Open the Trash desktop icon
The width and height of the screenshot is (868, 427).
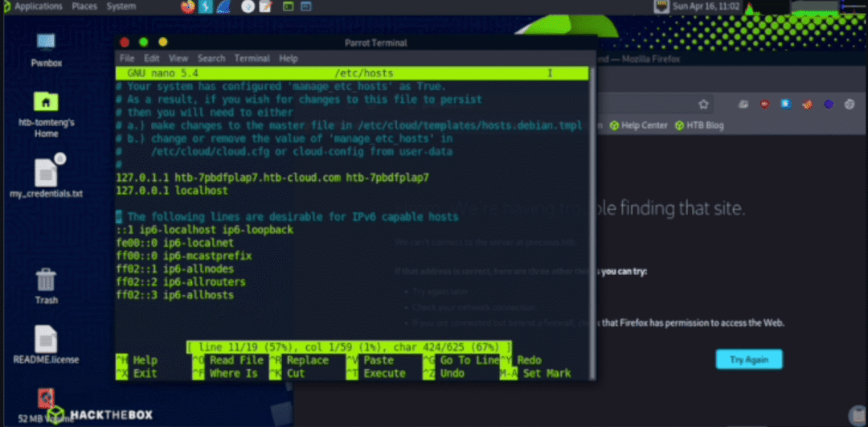(47, 286)
